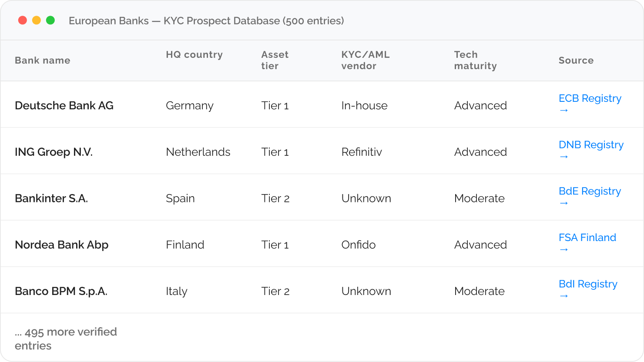Follow the BdE Registry source link
The height and width of the screenshot is (362, 644).
(x=590, y=191)
